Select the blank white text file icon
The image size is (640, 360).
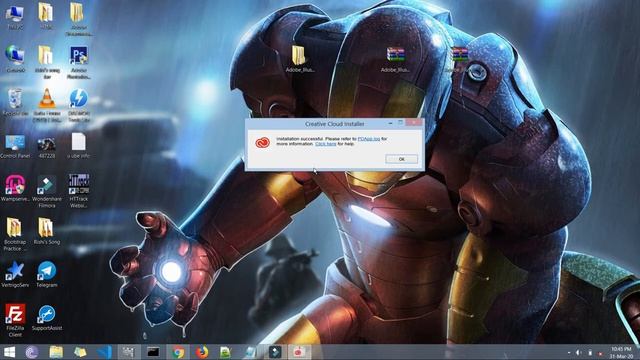(x=78, y=145)
